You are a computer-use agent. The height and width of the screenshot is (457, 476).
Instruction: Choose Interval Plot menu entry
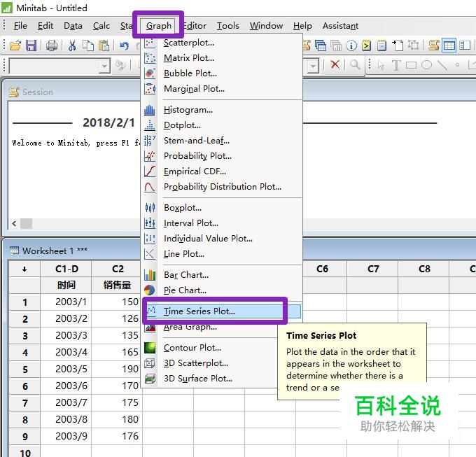click(x=222, y=223)
